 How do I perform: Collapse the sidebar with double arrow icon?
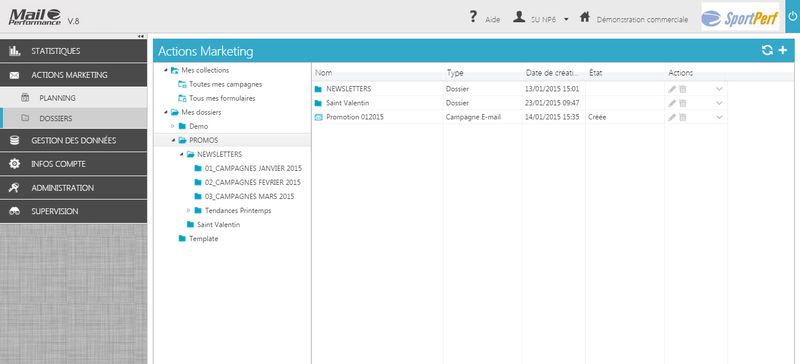coord(141,36)
